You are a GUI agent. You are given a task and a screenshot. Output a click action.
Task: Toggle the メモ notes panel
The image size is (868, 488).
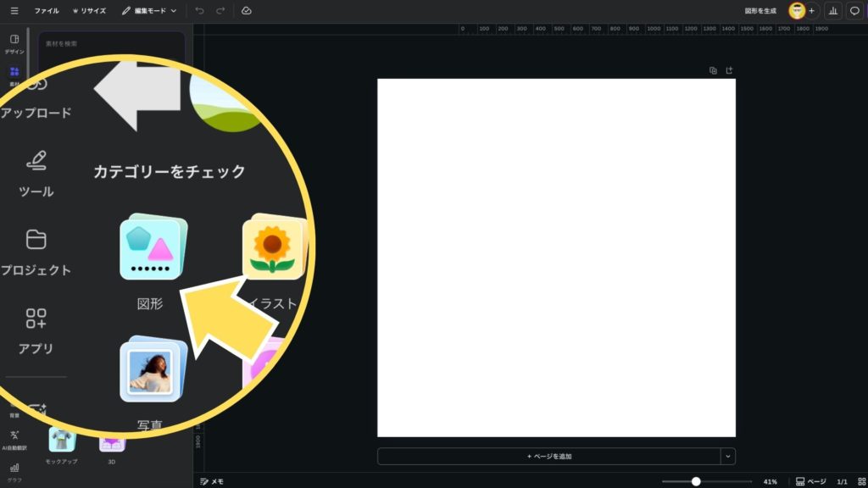pyautogui.click(x=212, y=481)
